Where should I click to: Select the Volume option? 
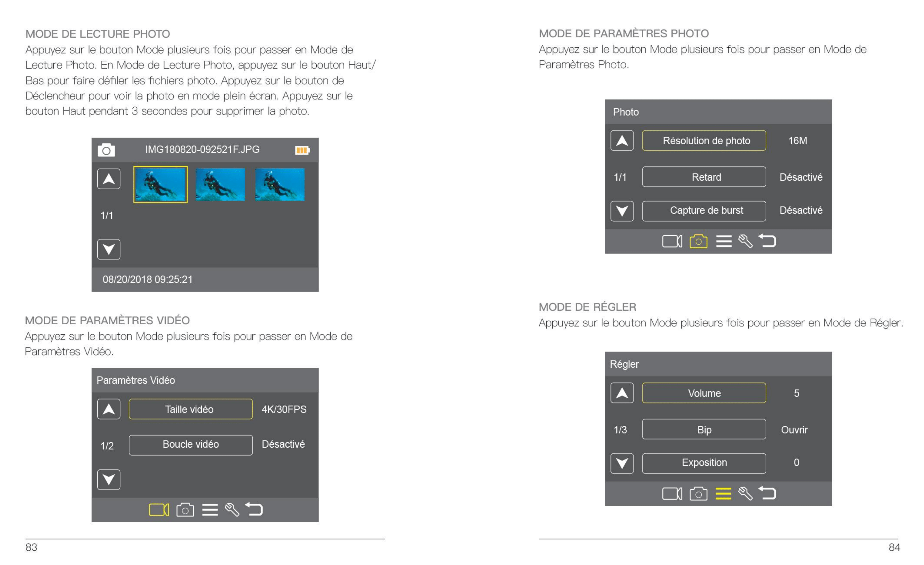(704, 393)
